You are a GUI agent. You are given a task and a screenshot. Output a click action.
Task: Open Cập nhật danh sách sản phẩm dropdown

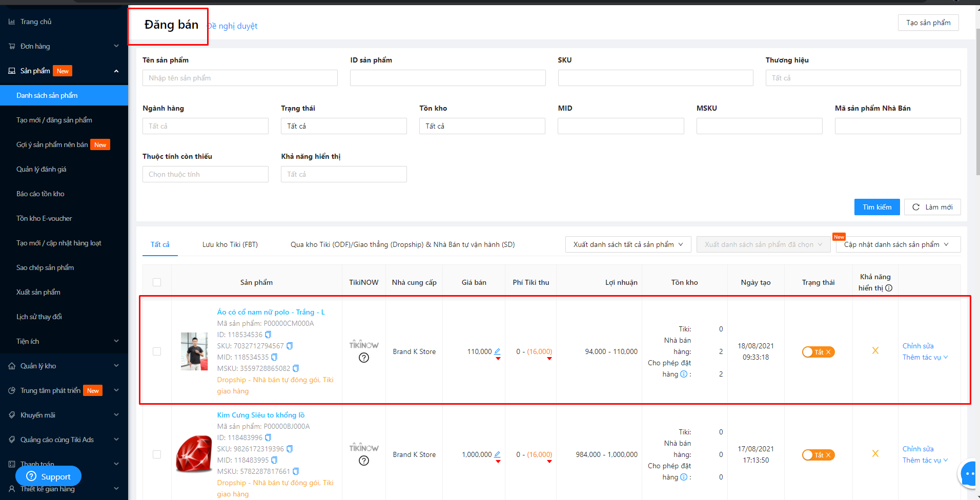coord(898,244)
